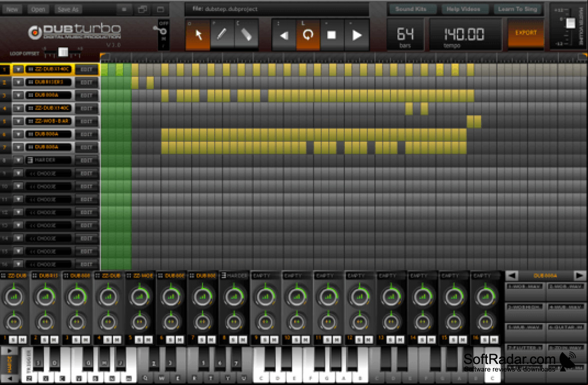Click the stop playback button
This screenshot has height=385, width=588.
click(x=331, y=35)
